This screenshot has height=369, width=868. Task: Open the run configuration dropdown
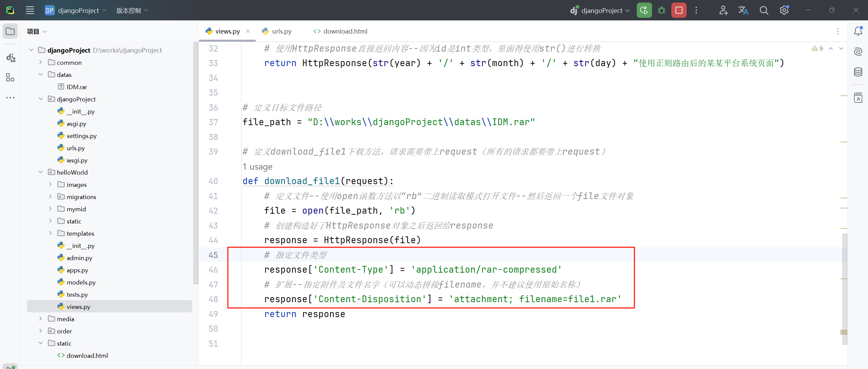tap(600, 10)
